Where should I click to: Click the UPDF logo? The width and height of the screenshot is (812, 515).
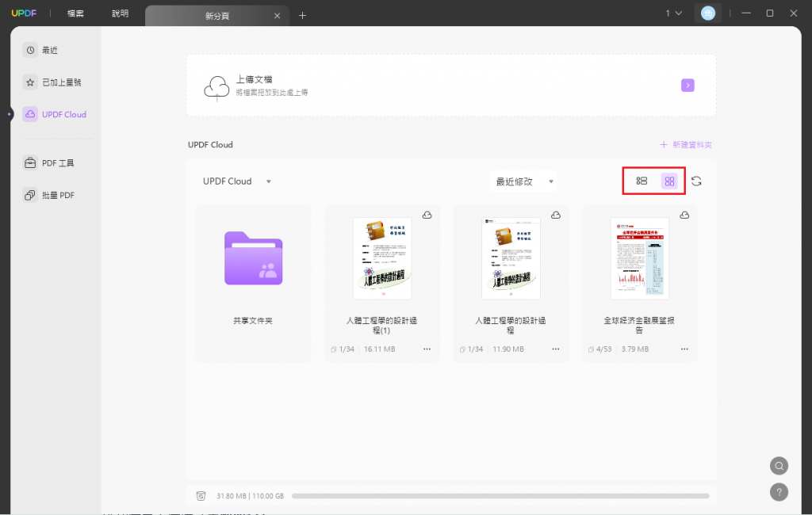click(24, 13)
